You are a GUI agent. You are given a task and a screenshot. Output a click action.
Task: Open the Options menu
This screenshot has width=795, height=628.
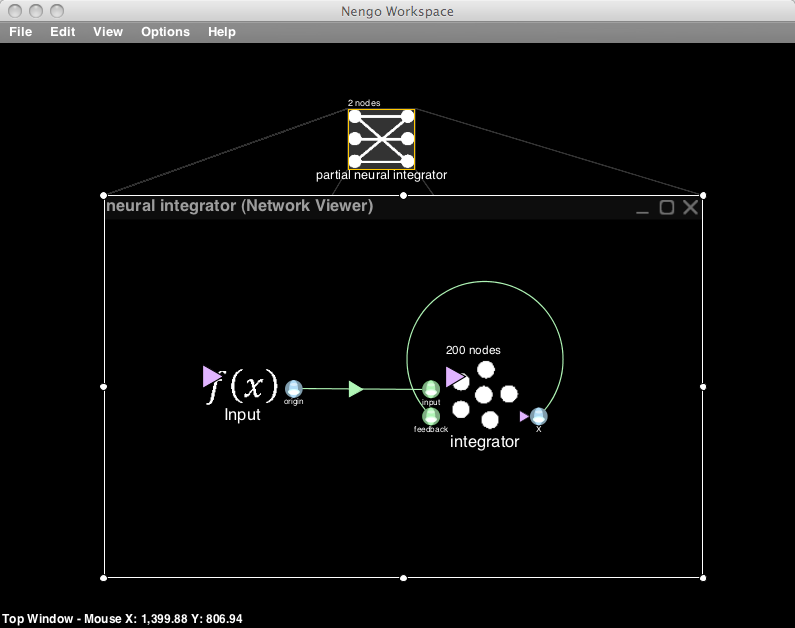[x=165, y=32]
